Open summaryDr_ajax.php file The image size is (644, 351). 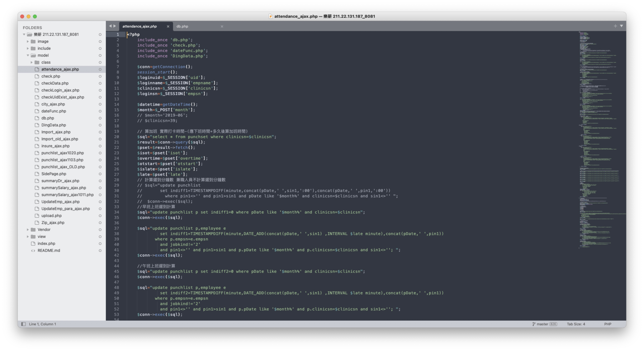(x=60, y=181)
